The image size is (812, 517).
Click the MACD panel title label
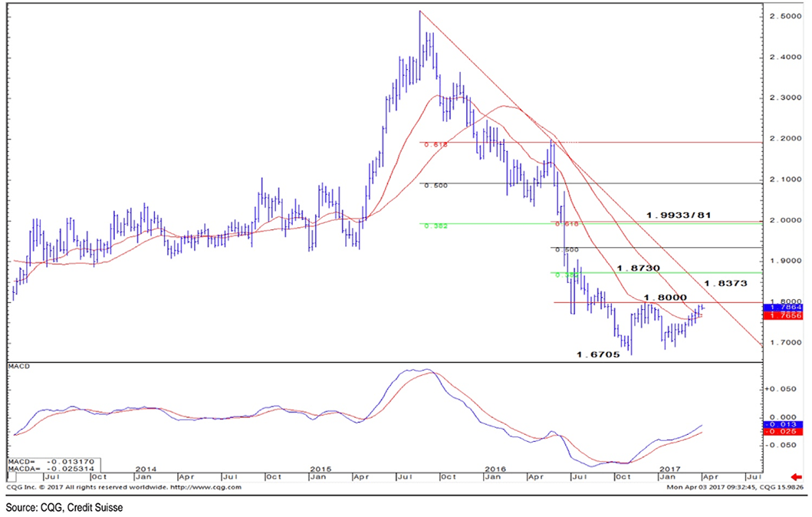[18, 367]
